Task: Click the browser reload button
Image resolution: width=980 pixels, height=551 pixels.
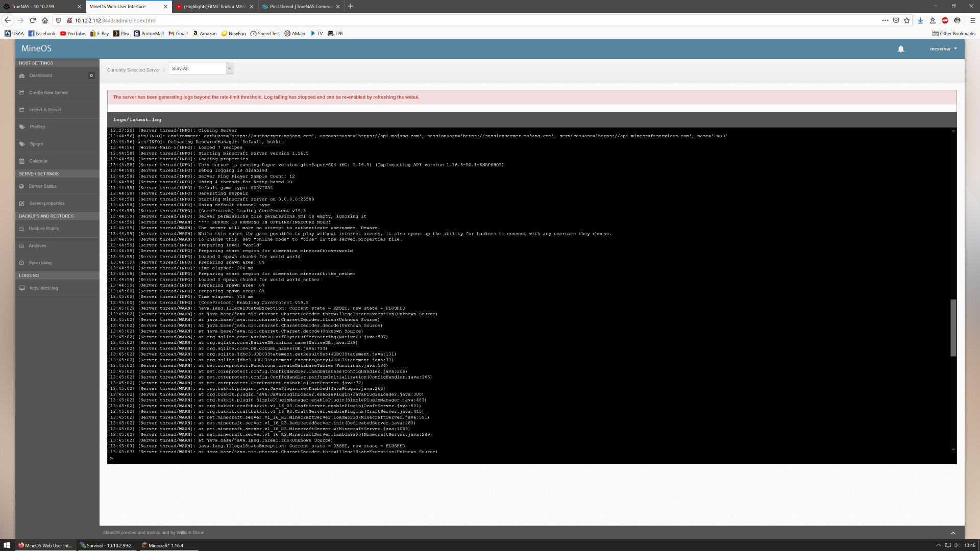Action: click(33, 20)
